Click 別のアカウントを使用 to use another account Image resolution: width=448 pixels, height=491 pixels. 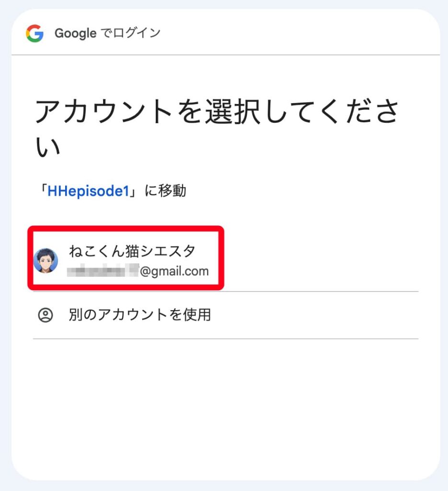(x=139, y=315)
